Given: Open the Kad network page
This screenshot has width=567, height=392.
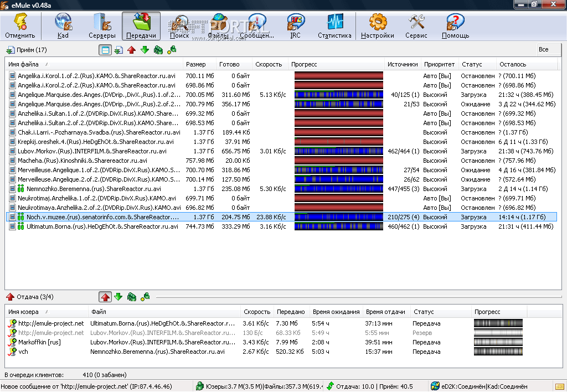Looking at the screenshot, I should pos(63,26).
